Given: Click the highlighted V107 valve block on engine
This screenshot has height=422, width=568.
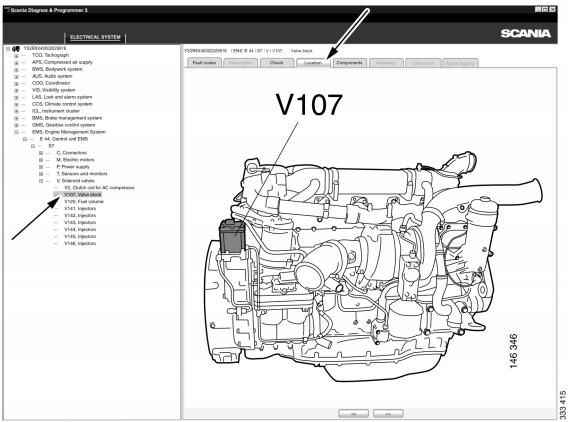Looking at the screenshot, I should click(x=232, y=236).
